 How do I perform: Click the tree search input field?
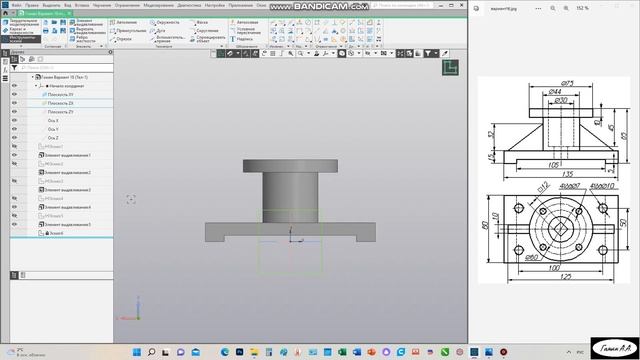[66, 68]
